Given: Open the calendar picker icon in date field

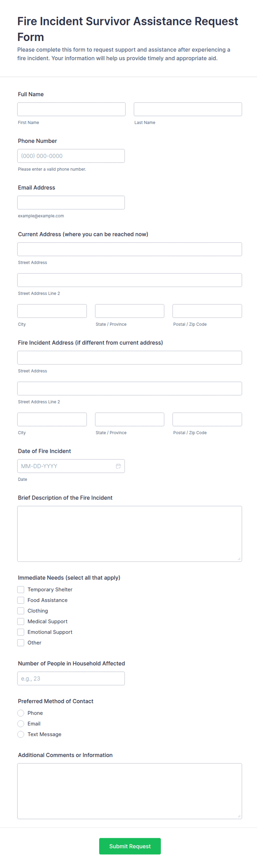Looking at the screenshot, I should point(118,466).
